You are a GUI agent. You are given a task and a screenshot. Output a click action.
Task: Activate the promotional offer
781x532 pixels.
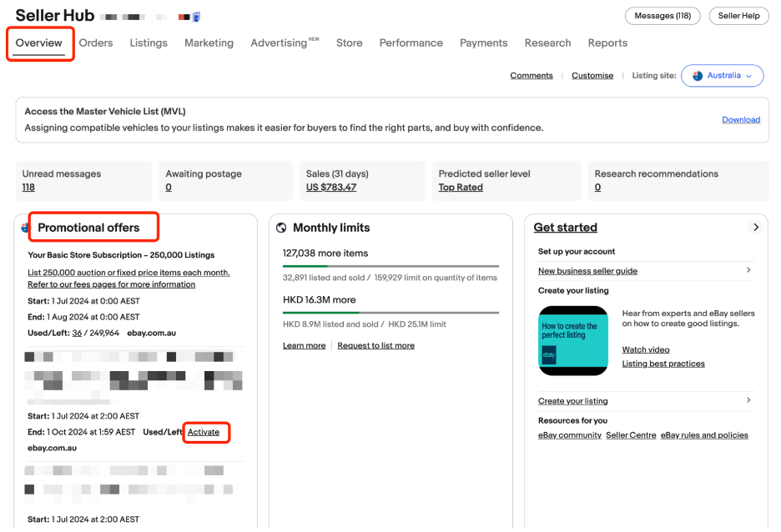[204, 432]
